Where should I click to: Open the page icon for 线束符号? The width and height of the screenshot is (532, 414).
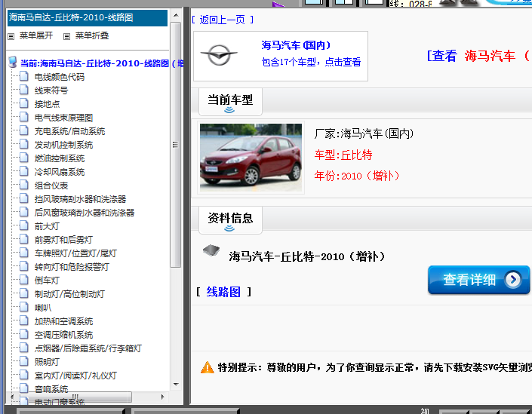23,90
